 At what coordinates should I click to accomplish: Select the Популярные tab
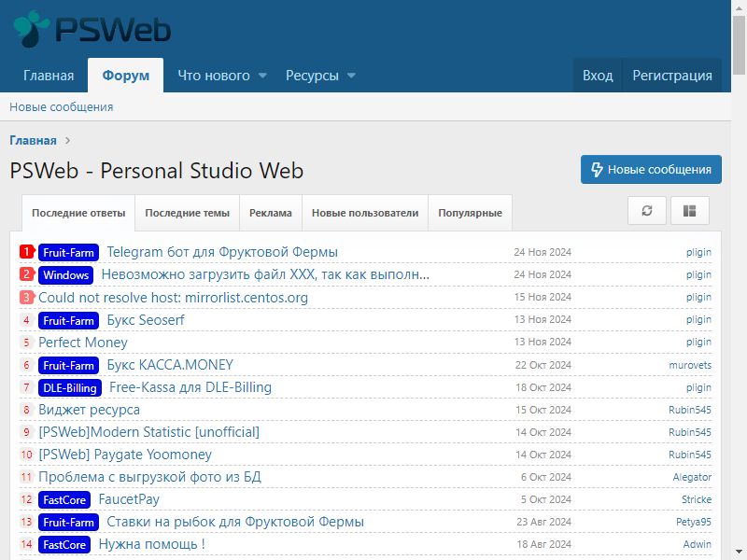471,213
